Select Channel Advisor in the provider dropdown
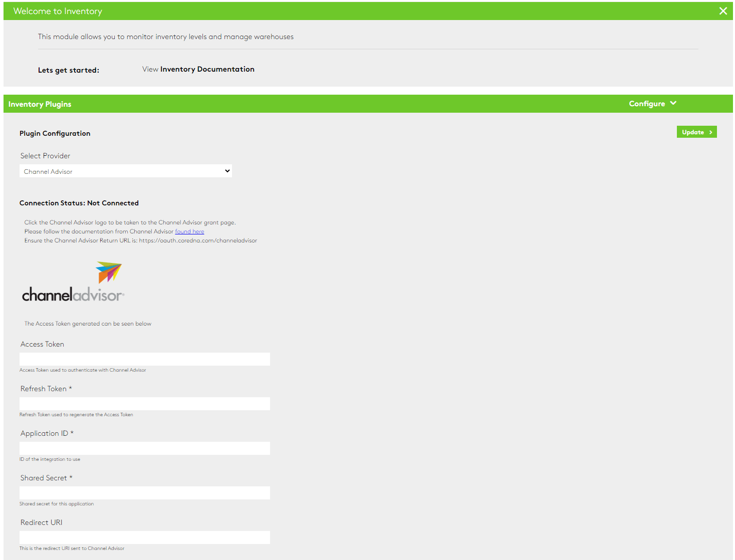 (125, 171)
